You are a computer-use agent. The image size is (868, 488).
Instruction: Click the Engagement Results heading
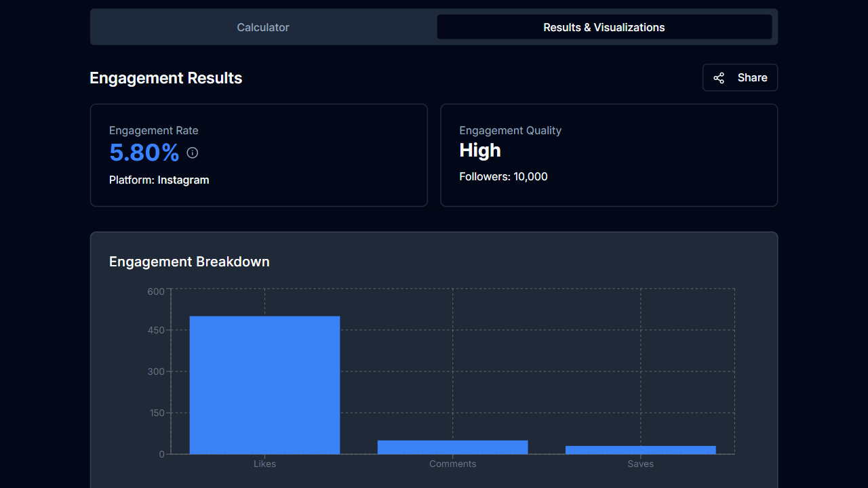point(166,78)
